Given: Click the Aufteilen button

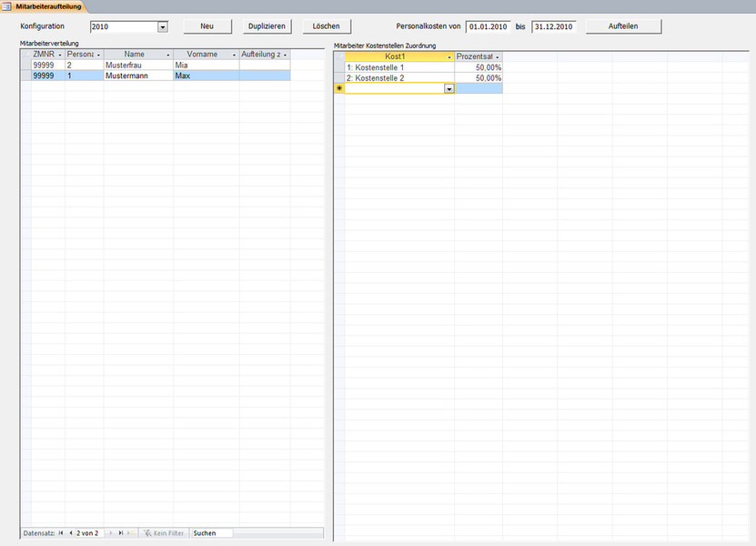Looking at the screenshot, I should (623, 26).
